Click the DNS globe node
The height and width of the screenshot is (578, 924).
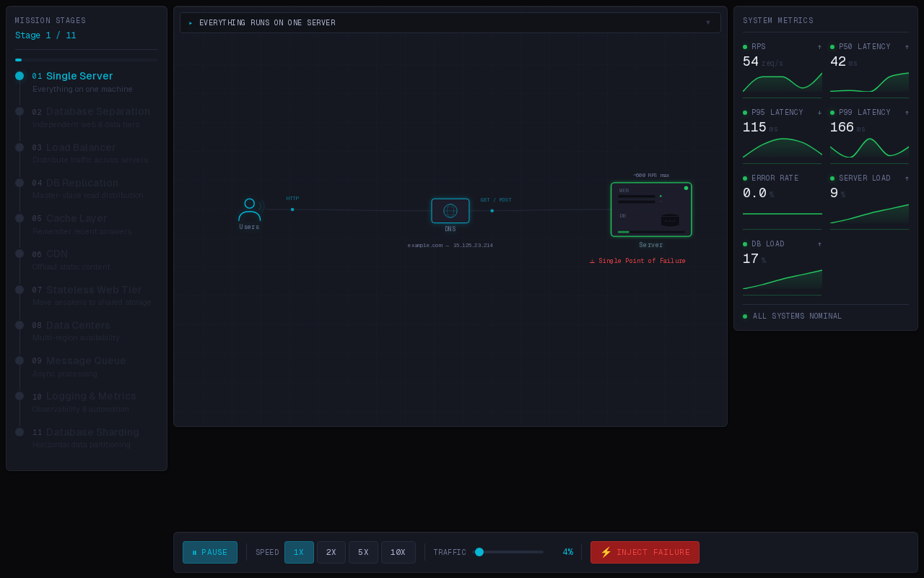click(450, 211)
